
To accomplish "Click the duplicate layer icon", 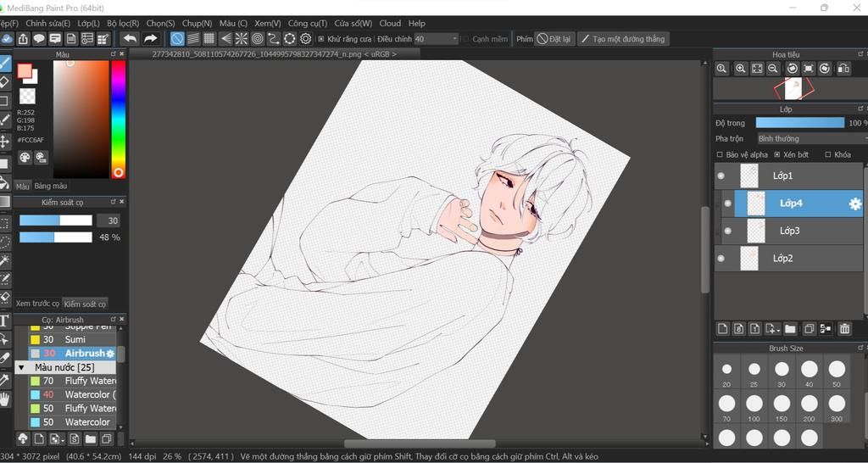I will click(x=809, y=329).
